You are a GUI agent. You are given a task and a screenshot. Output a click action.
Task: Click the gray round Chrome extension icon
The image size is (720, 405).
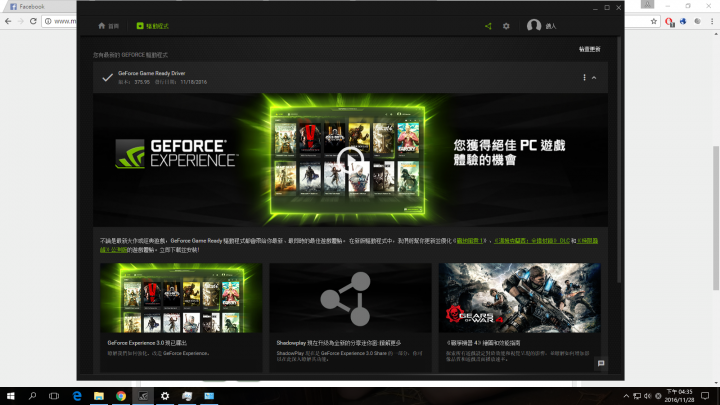coord(698,21)
